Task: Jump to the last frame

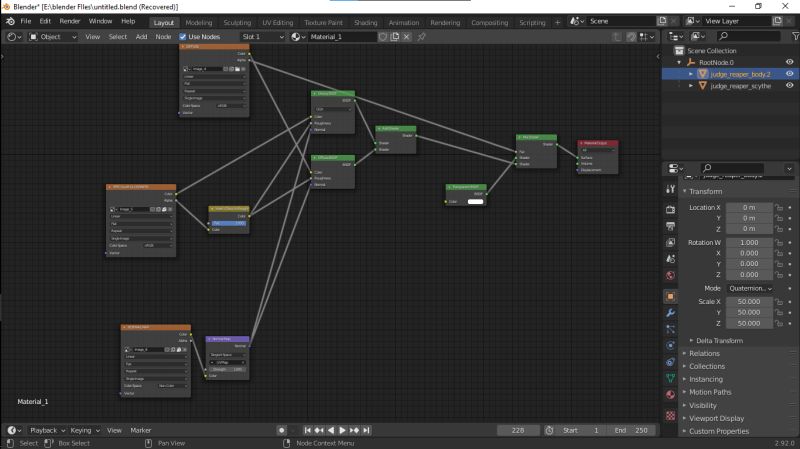Action: (366, 430)
